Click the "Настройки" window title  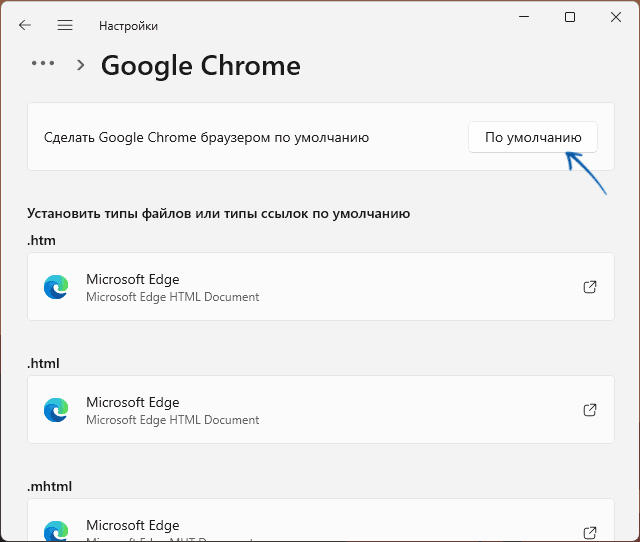(128, 26)
